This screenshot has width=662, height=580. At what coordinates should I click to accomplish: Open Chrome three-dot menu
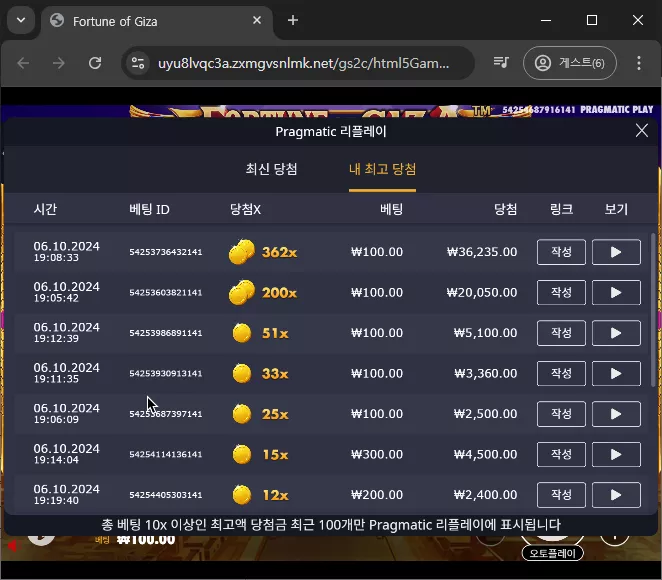click(x=639, y=63)
